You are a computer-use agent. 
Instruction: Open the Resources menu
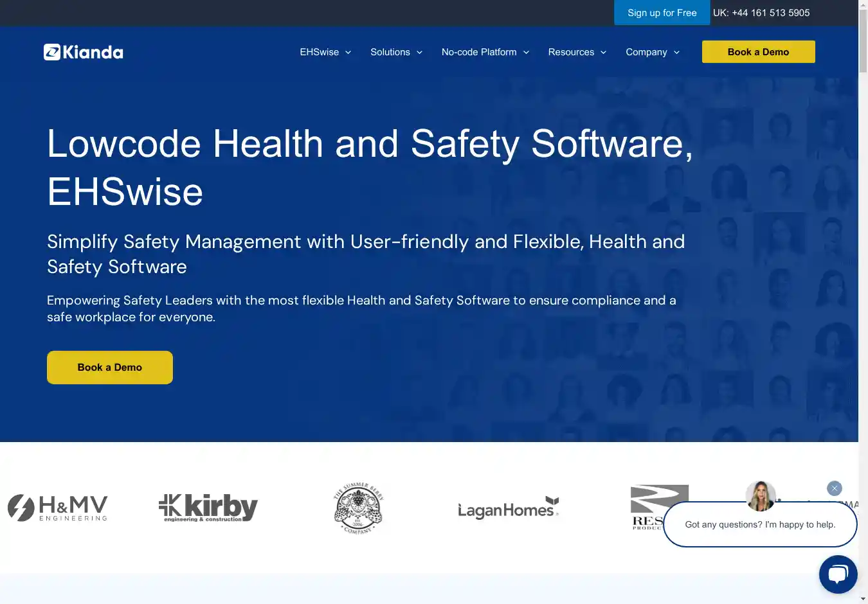(x=577, y=52)
